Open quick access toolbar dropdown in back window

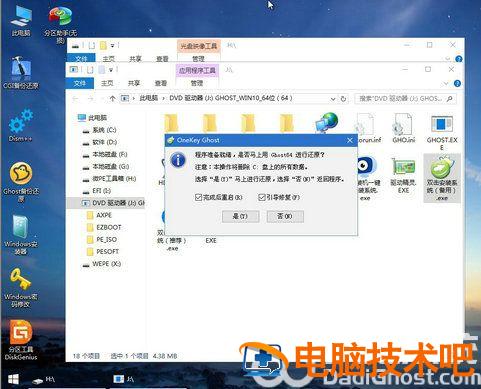click(113, 45)
